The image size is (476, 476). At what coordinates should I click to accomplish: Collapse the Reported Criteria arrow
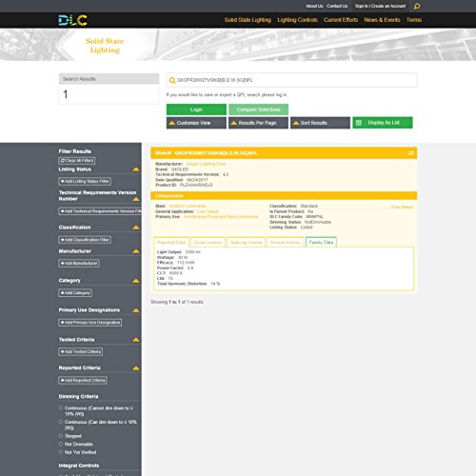coord(136,368)
